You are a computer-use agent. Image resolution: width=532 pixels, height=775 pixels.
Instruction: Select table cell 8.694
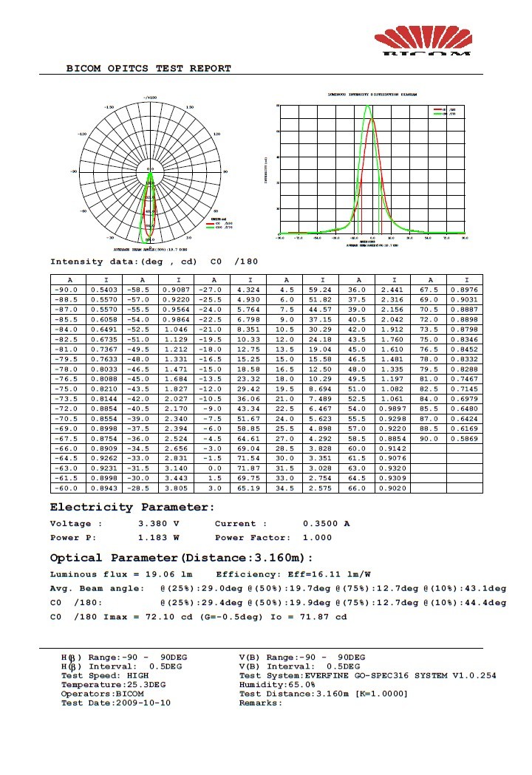click(321, 389)
